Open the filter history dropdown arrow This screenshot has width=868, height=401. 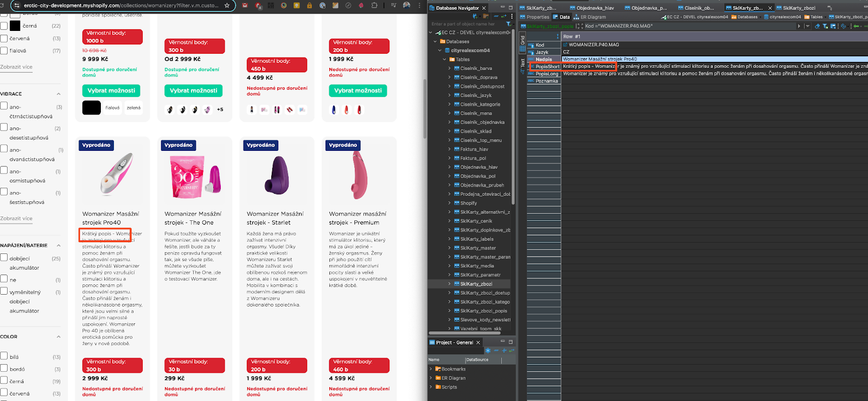(x=808, y=26)
